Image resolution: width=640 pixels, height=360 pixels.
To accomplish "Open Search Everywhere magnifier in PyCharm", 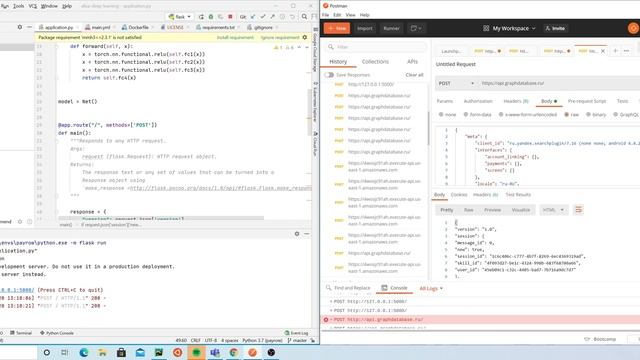I will (x=304, y=17).
